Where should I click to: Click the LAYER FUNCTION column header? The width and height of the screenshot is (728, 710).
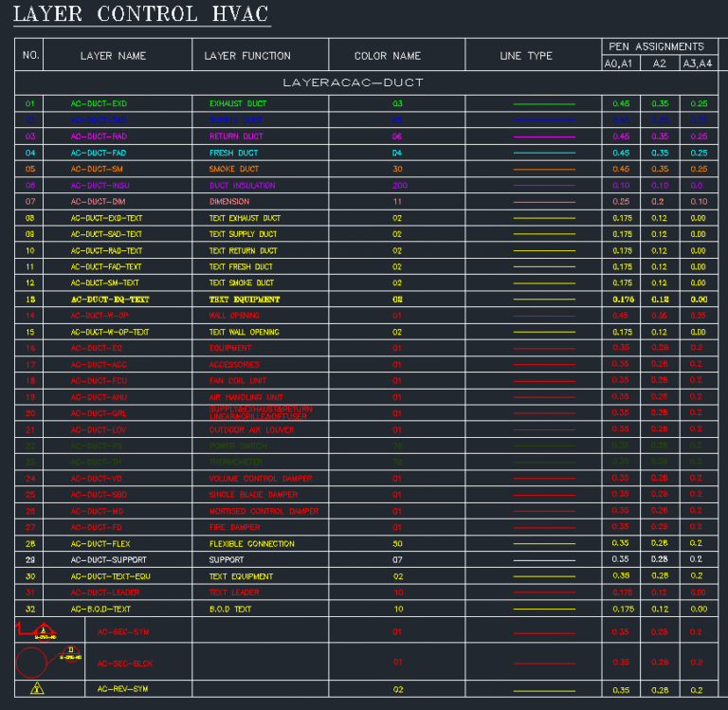(247, 56)
